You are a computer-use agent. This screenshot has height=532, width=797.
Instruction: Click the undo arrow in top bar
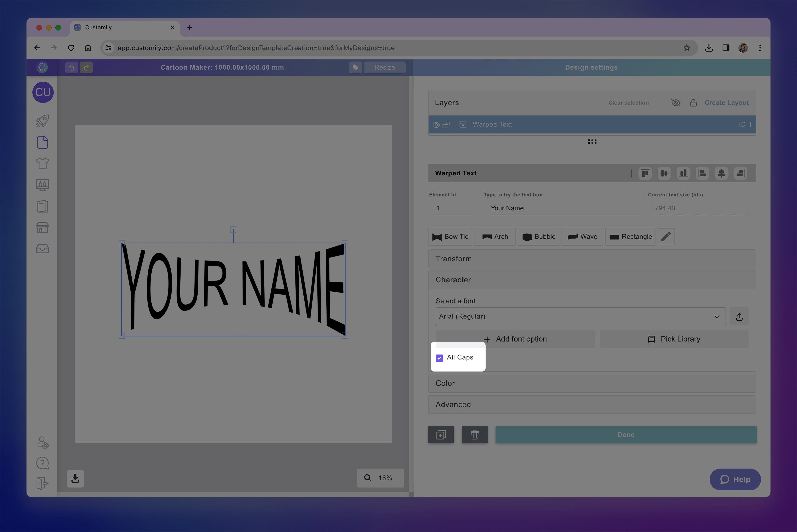tap(72, 67)
